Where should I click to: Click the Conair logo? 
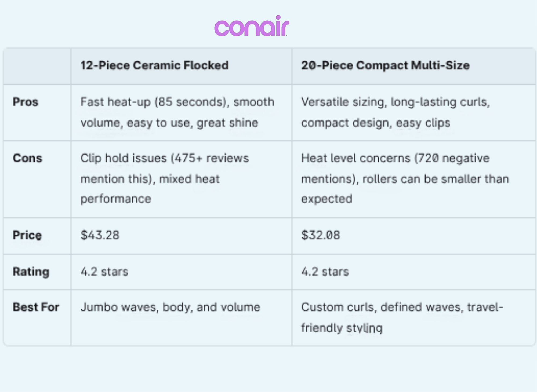point(252,26)
